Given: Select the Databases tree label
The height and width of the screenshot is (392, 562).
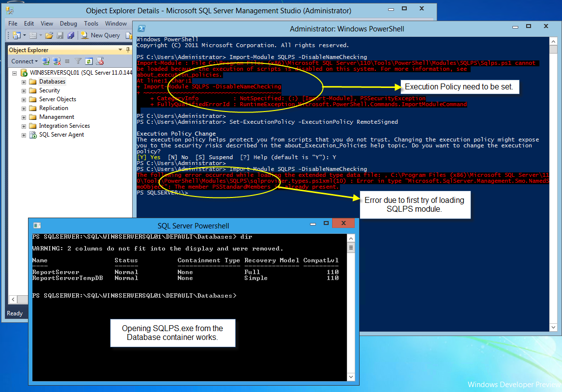Looking at the screenshot, I should pyautogui.click(x=53, y=82).
